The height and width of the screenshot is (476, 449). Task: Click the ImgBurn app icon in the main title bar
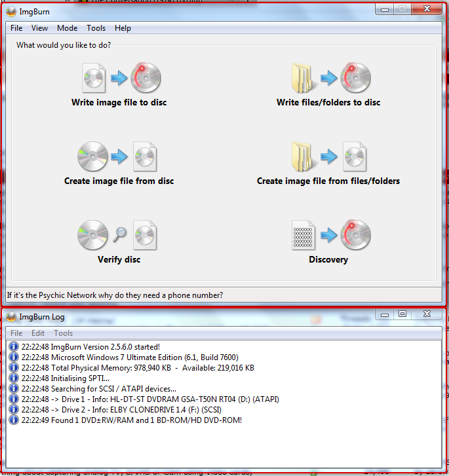tap(11, 12)
